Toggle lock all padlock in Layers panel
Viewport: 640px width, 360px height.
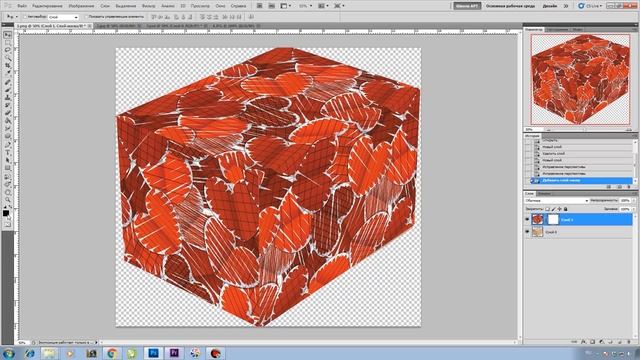[566, 209]
